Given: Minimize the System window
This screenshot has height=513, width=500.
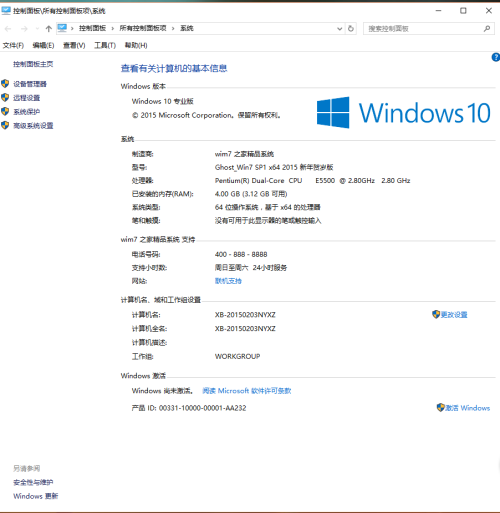Looking at the screenshot, I should (x=438, y=11).
